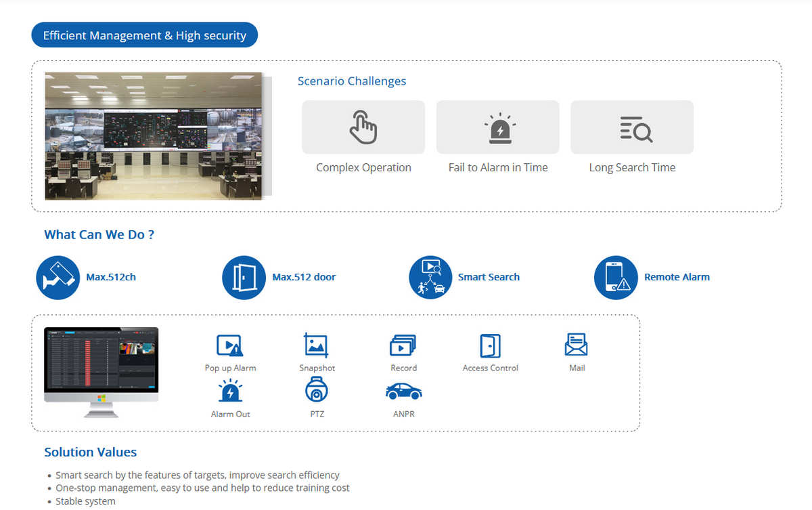Click the Long Search Time label
The image size is (812, 510).
coord(632,168)
